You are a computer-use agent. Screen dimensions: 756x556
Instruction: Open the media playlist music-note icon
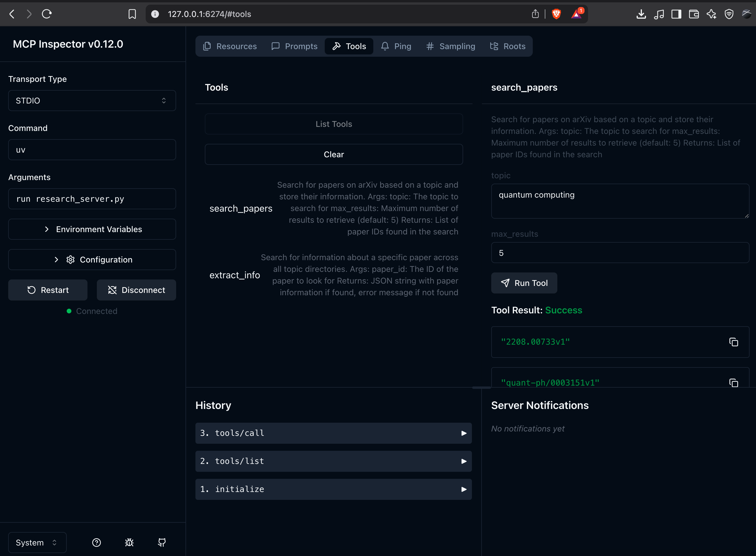pyautogui.click(x=659, y=14)
